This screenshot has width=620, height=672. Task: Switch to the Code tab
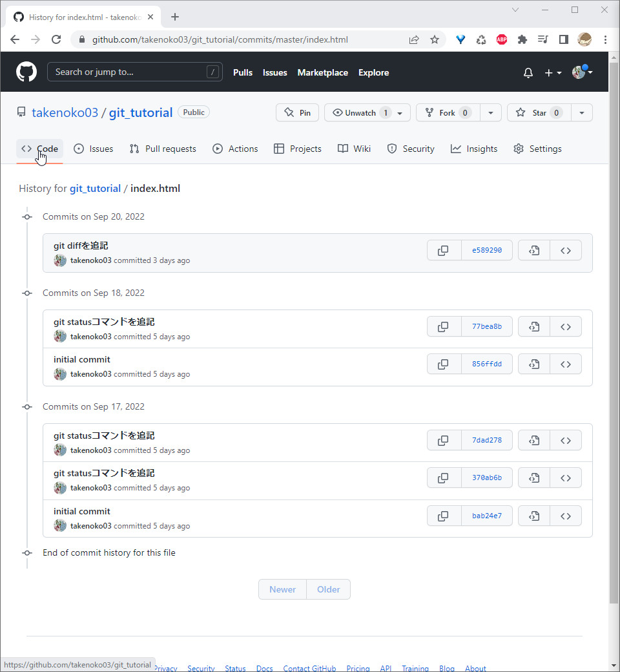click(x=40, y=149)
